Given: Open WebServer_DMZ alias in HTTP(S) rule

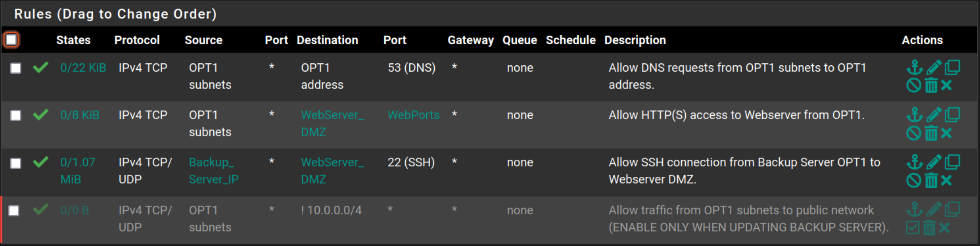Looking at the screenshot, I should [x=332, y=123].
